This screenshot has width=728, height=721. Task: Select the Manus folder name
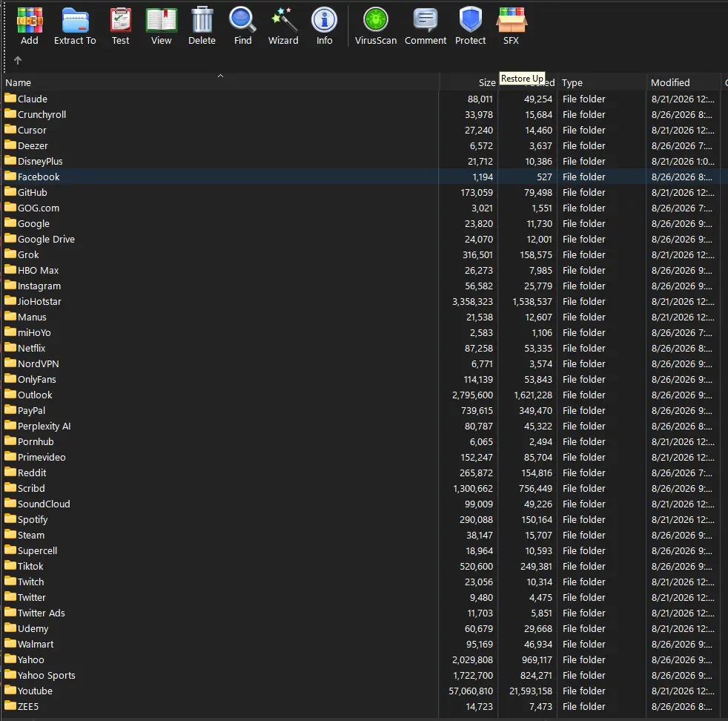point(32,317)
